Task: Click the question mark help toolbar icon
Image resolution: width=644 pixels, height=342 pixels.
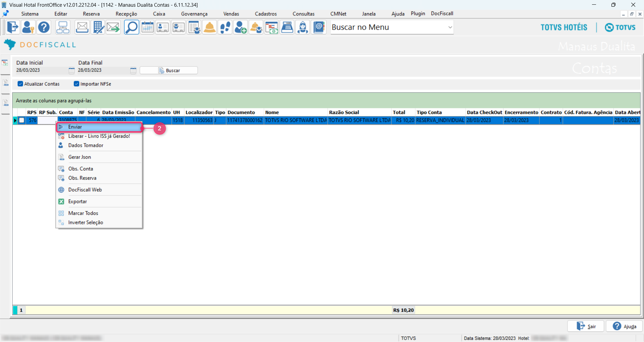Action: pyautogui.click(x=44, y=27)
